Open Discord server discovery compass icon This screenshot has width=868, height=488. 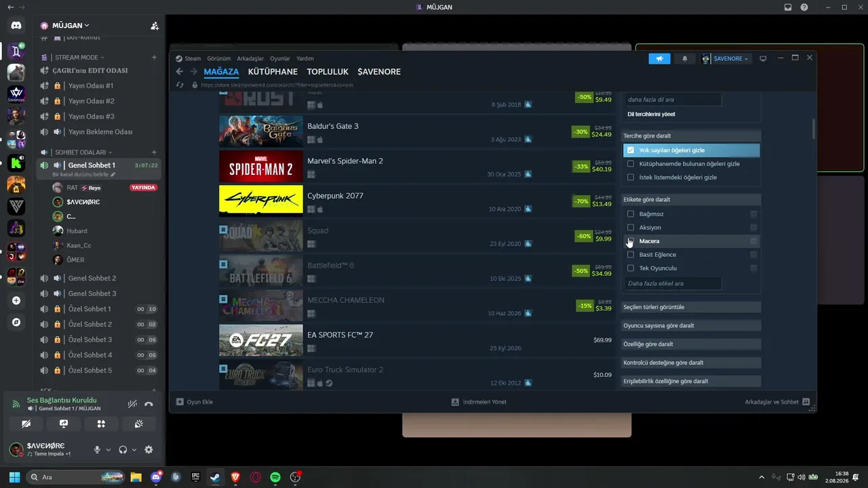(x=16, y=323)
